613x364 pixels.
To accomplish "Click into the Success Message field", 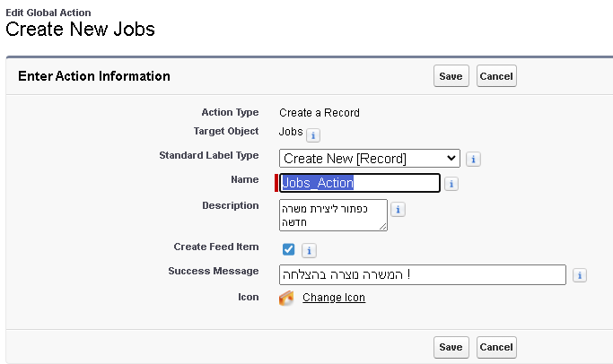I will [x=423, y=274].
